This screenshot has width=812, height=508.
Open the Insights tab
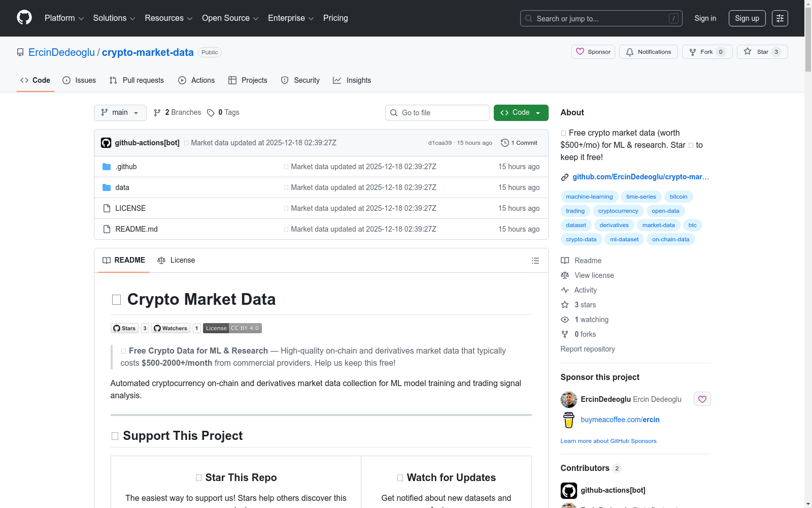[352, 80]
